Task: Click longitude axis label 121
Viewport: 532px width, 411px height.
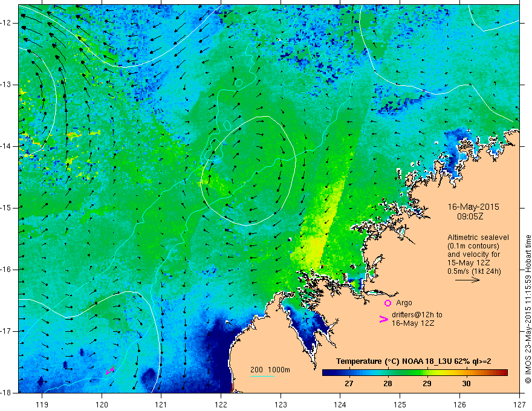Action: (x=161, y=404)
